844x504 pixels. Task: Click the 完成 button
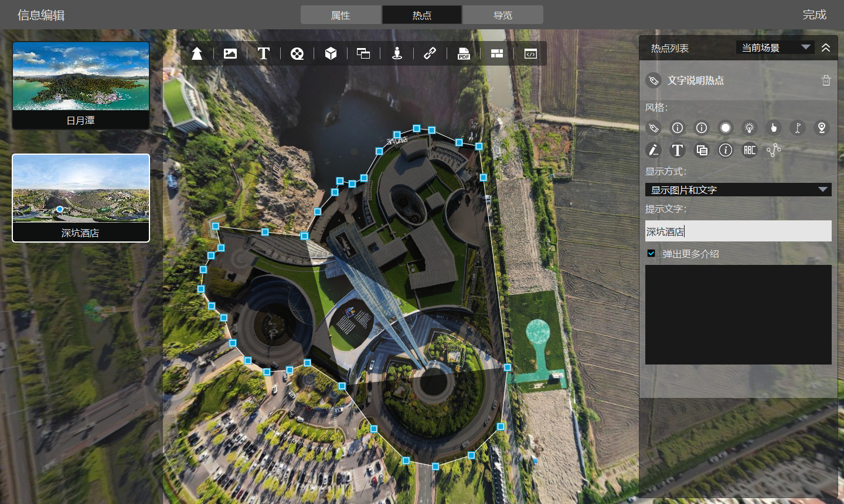pos(814,15)
